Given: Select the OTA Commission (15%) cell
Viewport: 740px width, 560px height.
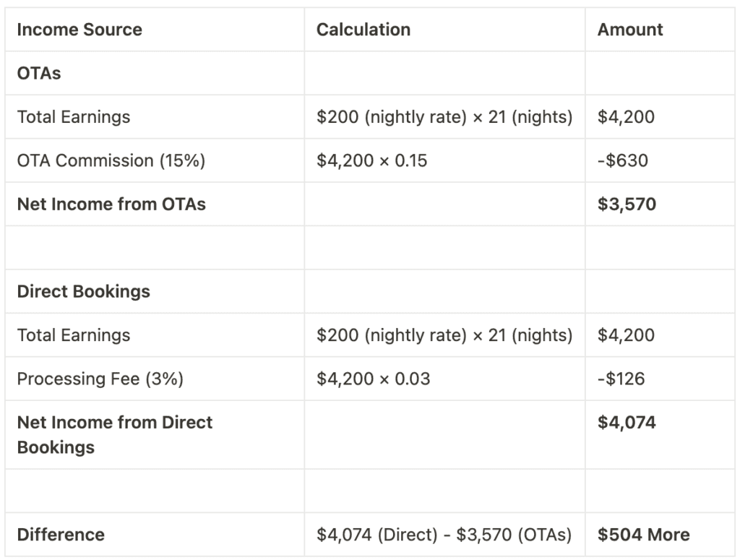Looking at the screenshot, I should 111,160.
